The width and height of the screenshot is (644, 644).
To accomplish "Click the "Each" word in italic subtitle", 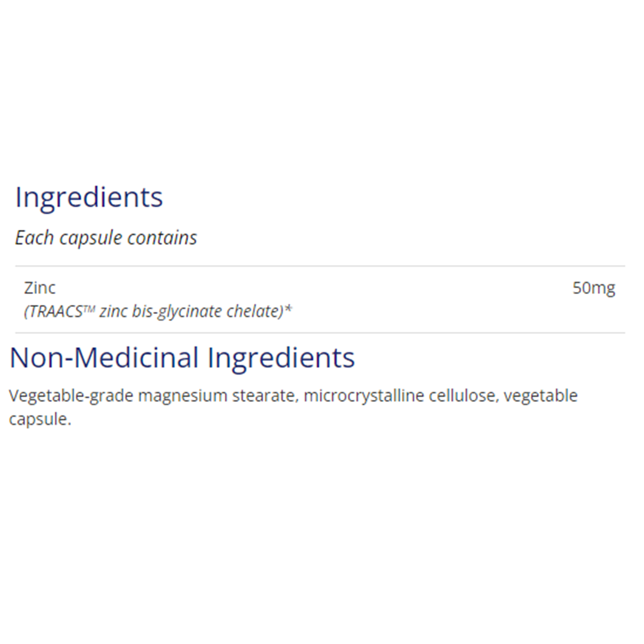I will [x=34, y=238].
